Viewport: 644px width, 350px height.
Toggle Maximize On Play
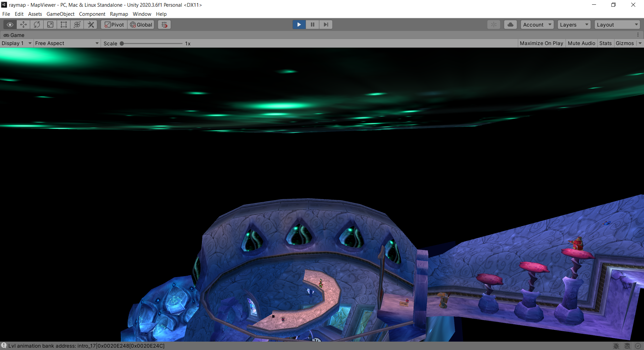click(541, 43)
